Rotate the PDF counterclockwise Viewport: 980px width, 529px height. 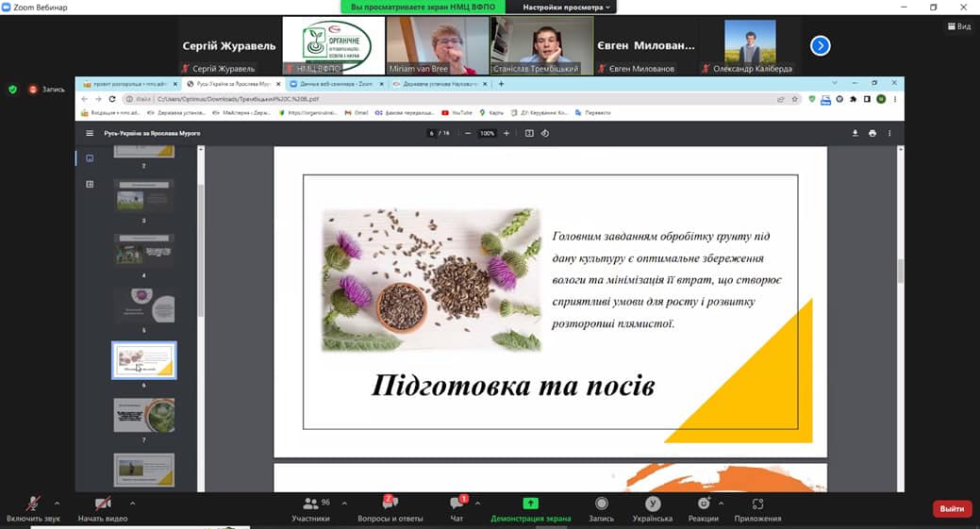tap(545, 133)
